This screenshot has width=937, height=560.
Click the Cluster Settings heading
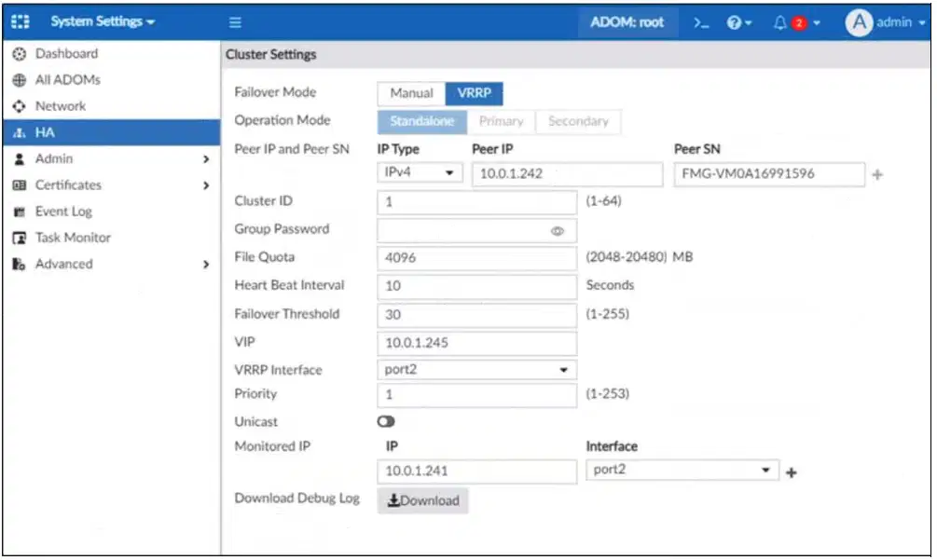(270, 54)
